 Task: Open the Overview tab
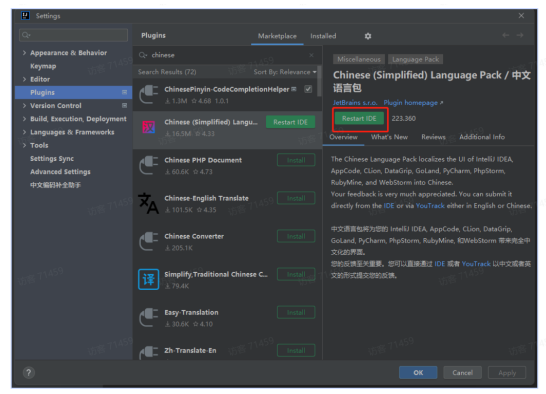(343, 137)
